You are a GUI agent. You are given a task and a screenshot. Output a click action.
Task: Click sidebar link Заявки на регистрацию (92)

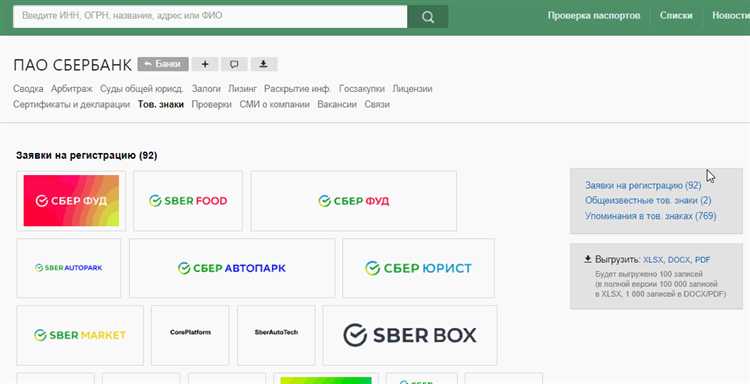tap(643, 186)
